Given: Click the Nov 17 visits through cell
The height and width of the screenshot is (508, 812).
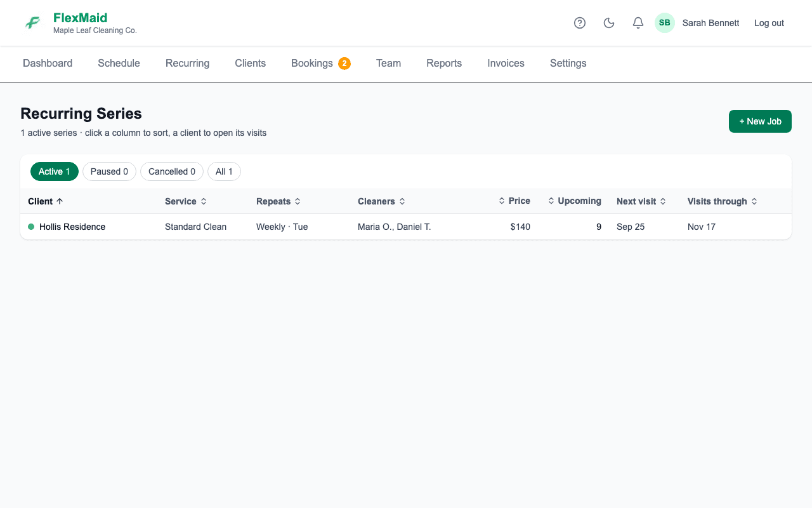Looking at the screenshot, I should point(702,227).
